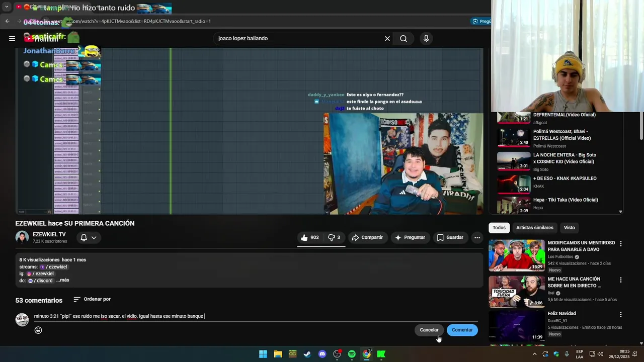Viewport: 644px width, 362px height.
Task: Open Kick app from taskbar
Action: pos(381,354)
